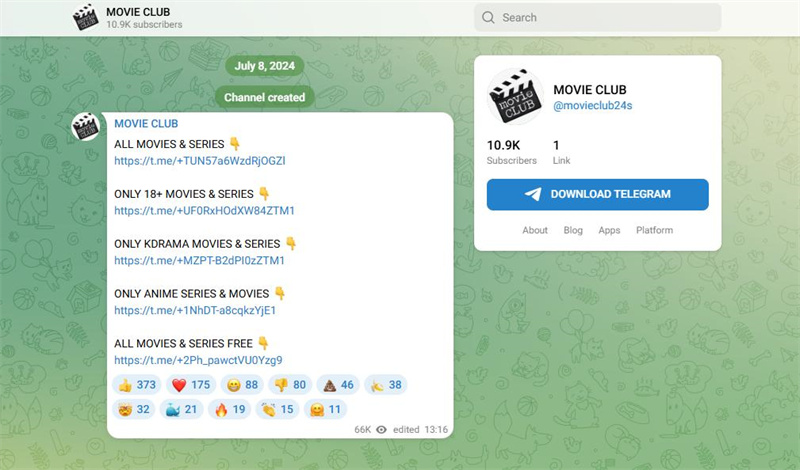Click the July 8, 2024 date badge
The width and height of the screenshot is (800, 470).
pos(265,66)
